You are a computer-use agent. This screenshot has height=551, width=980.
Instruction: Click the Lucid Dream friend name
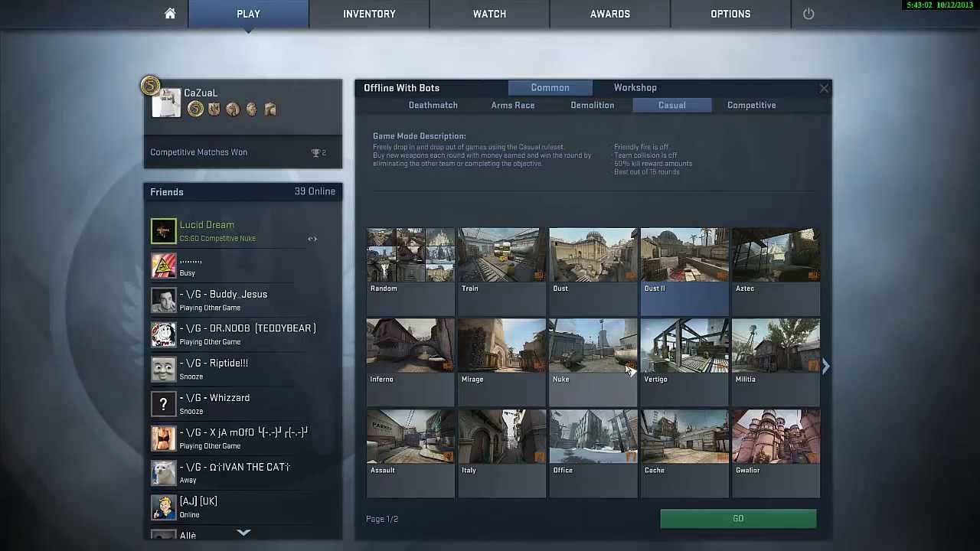[x=207, y=225]
